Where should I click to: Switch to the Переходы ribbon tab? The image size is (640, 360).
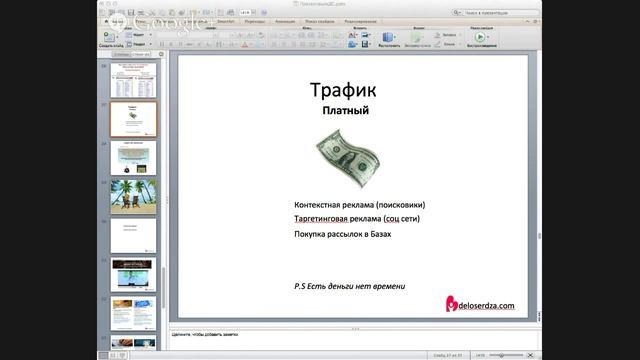(255, 21)
